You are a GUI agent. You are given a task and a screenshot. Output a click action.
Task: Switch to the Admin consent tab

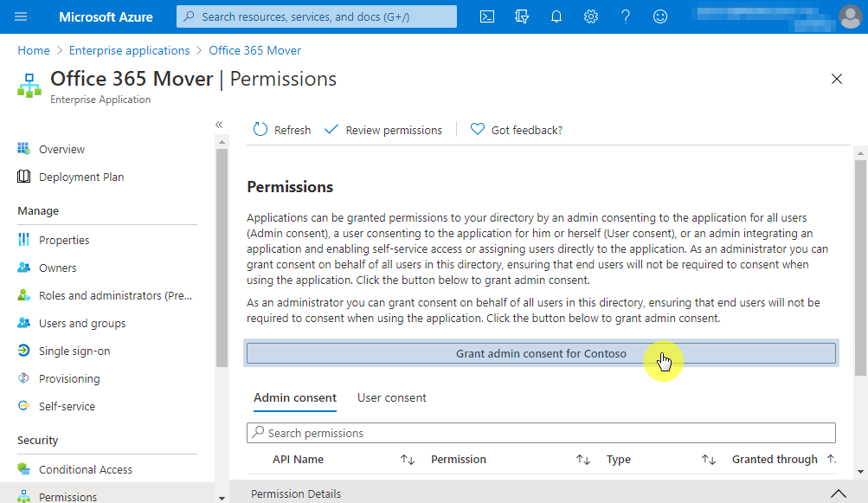click(x=295, y=397)
